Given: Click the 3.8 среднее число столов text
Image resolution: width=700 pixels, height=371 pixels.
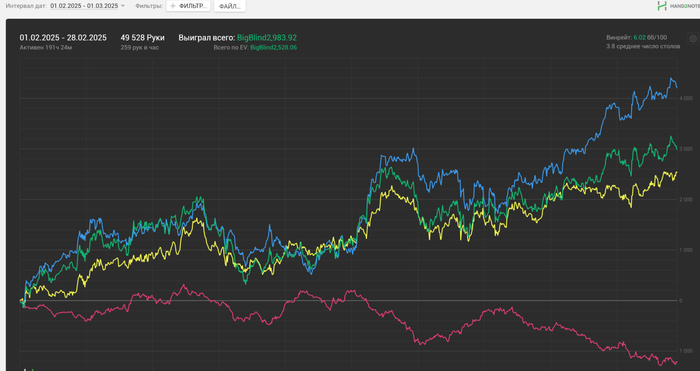Looking at the screenshot, I should 643,46.
